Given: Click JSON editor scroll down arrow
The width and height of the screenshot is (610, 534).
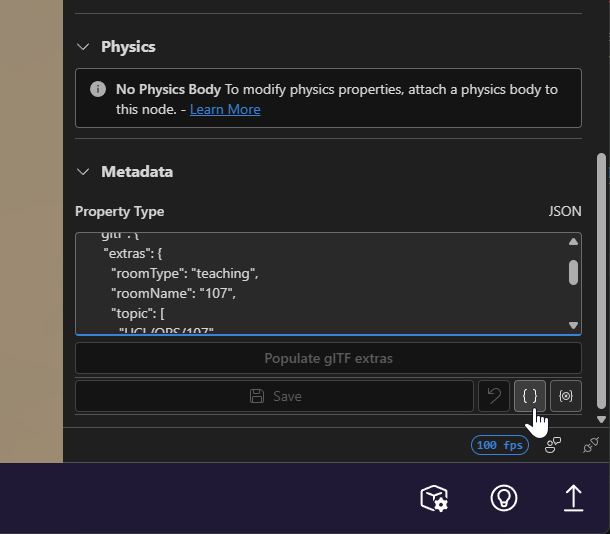Looking at the screenshot, I should coord(573,325).
